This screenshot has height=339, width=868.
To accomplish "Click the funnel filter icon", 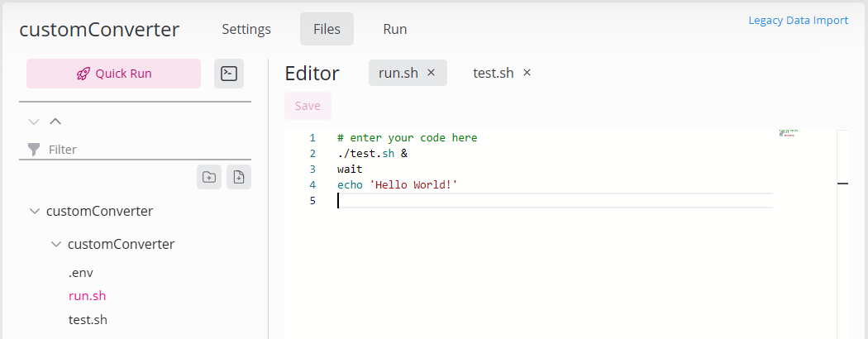I will [34, 150].
